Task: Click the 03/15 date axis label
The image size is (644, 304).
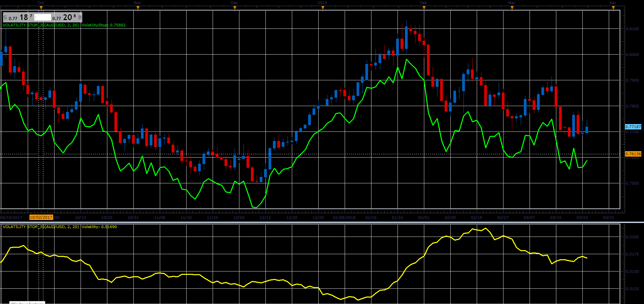Action: click(556, 218)
